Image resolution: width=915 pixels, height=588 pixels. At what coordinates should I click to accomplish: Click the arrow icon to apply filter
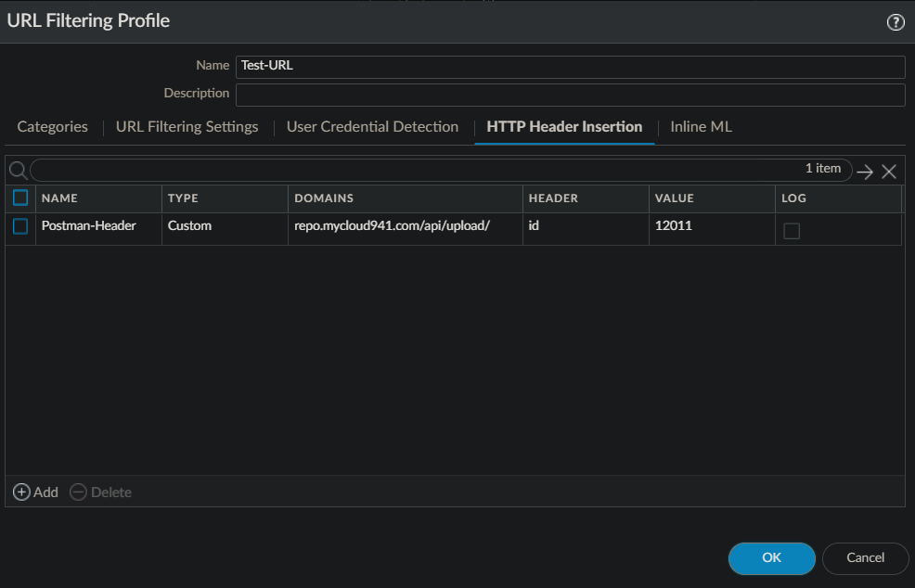pos(865,172)
